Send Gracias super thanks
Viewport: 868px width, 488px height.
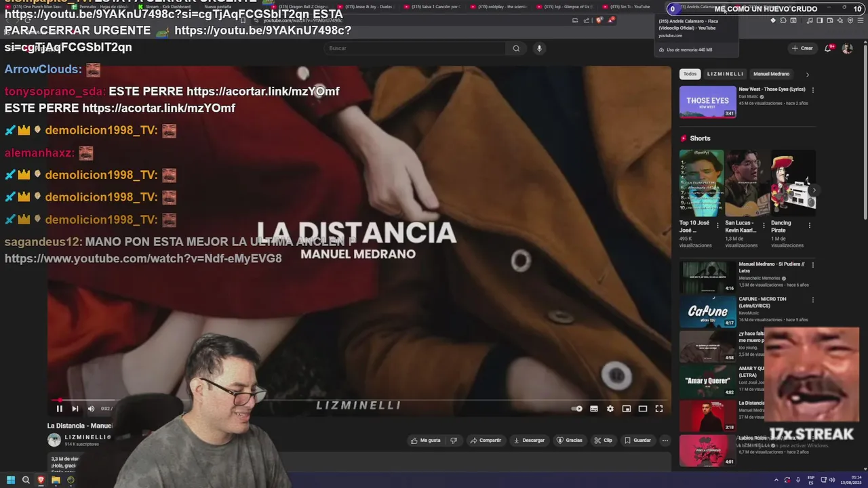570,441
